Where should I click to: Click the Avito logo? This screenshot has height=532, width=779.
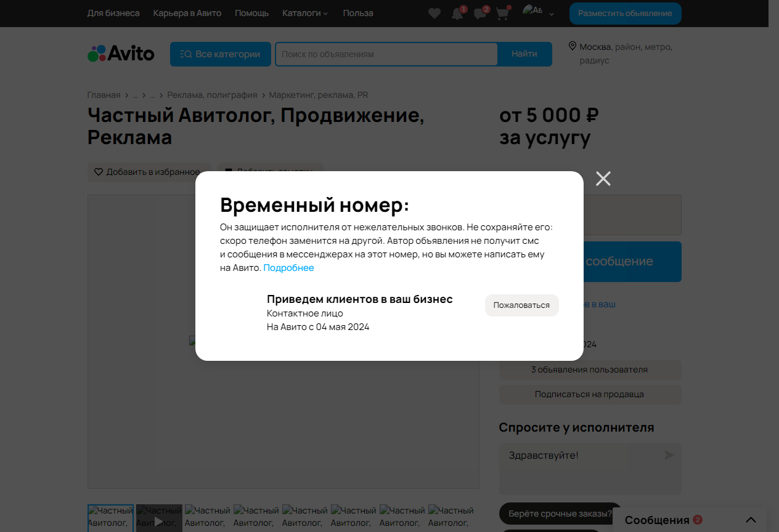click(121, 54)
